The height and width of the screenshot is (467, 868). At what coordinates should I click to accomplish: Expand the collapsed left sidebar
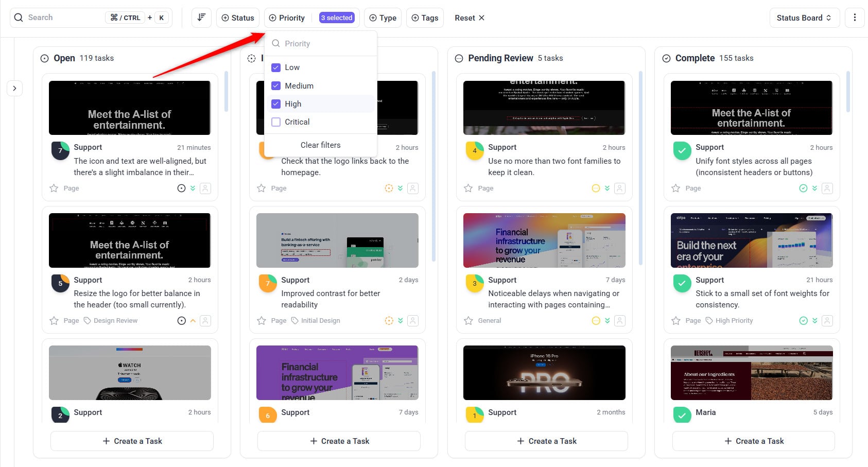[14, 89]
